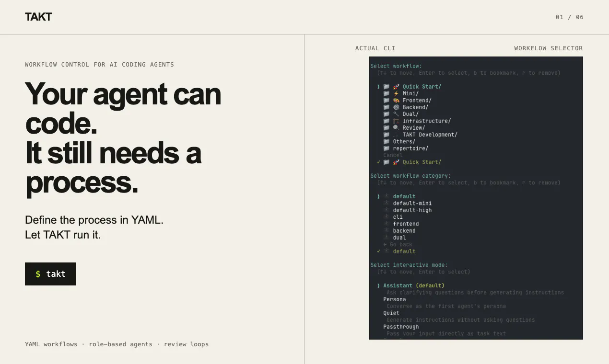Image resolution: width=609 pixels, height=364 pixels.
Task: Click the check mark before the yellow 'Quick Start/'
Action: click(378, 162)
